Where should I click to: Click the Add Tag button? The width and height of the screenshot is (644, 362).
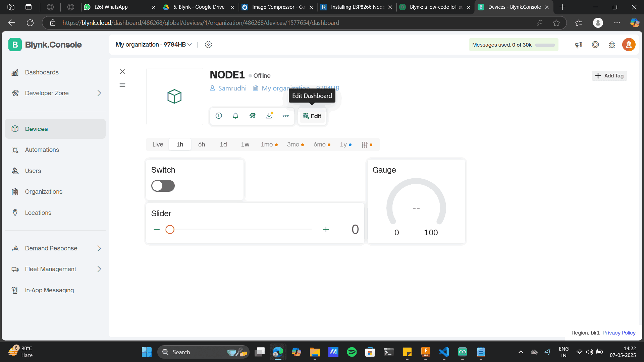pos(609,76)
